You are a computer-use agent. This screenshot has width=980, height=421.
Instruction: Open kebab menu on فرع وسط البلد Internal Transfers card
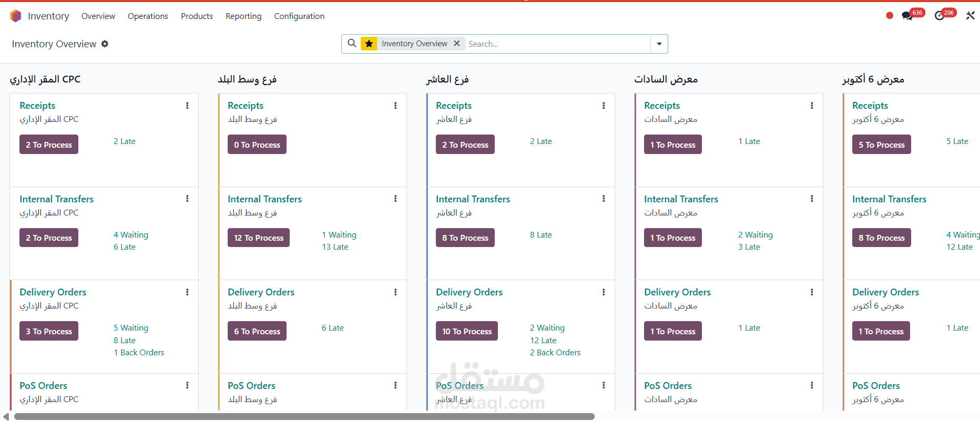pyautogui.click(x=395, y=199)
